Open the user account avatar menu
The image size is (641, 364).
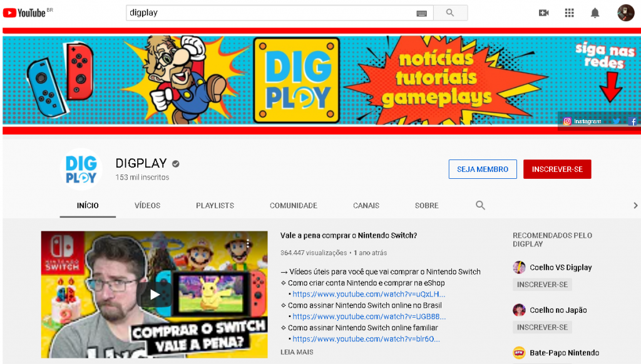click(x=625, y=13)
